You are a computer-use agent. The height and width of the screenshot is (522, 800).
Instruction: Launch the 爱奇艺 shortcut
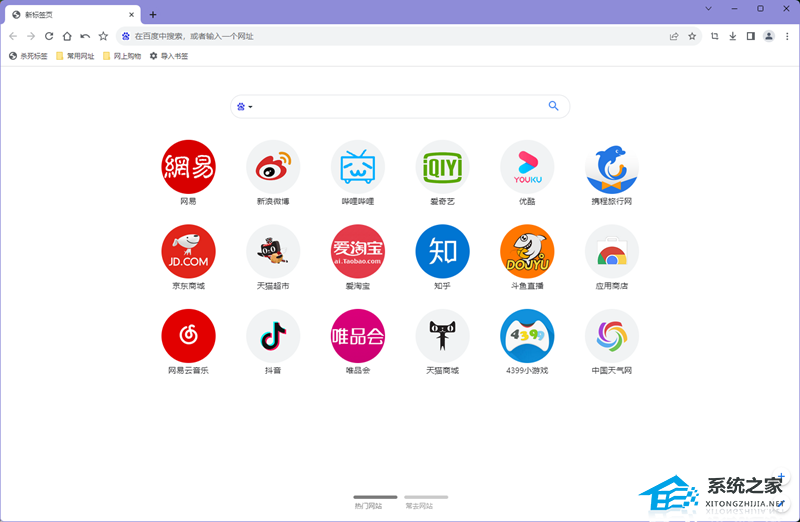[x=442, y=167]
